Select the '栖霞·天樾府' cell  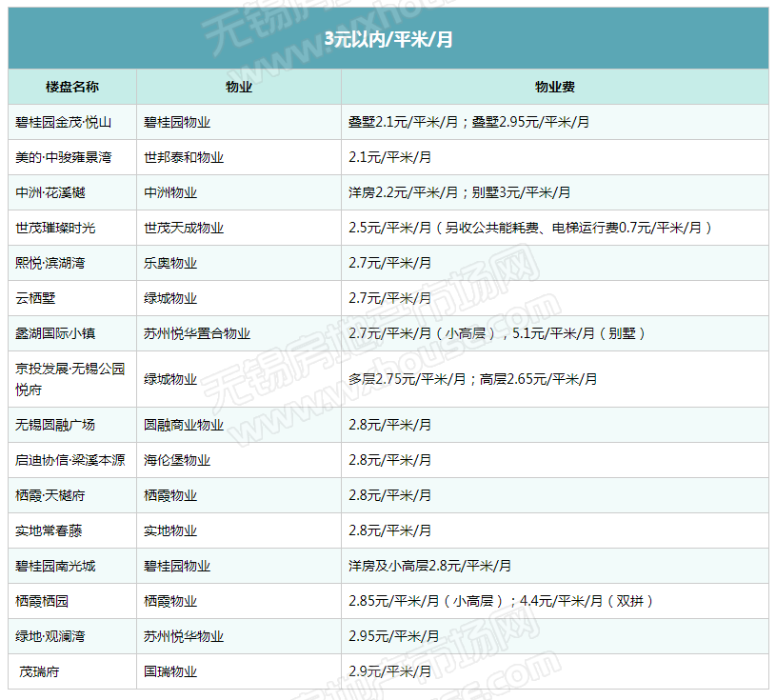click(x=72, y=495)
